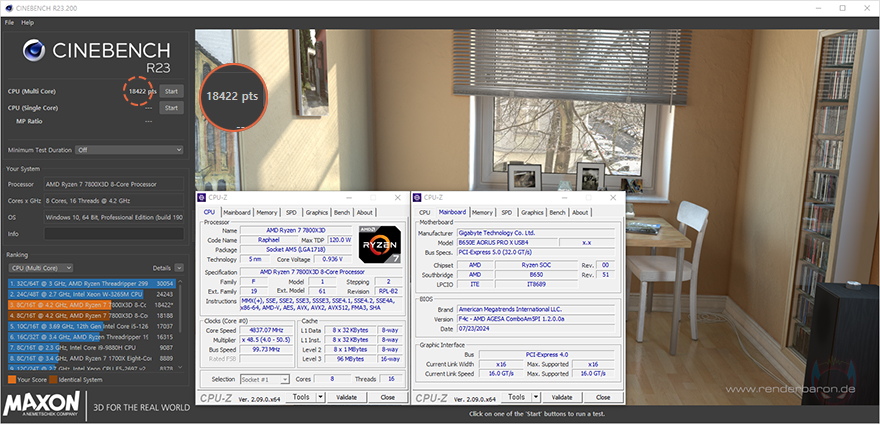Open the Help menu in Cinebench
The image size is (880, 424).
(28, 22)
